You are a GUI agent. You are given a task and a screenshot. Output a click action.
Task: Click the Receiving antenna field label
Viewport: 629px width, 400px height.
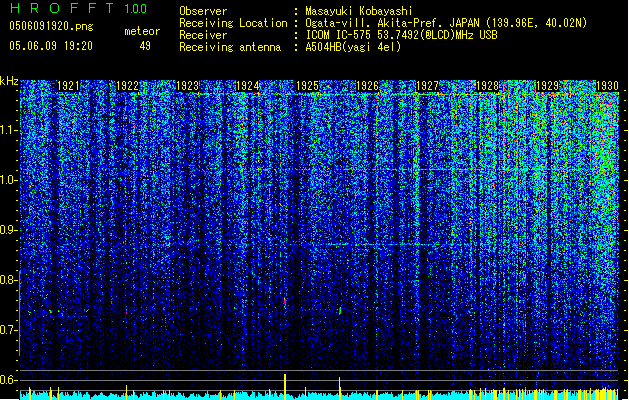(x=230, y=47)
